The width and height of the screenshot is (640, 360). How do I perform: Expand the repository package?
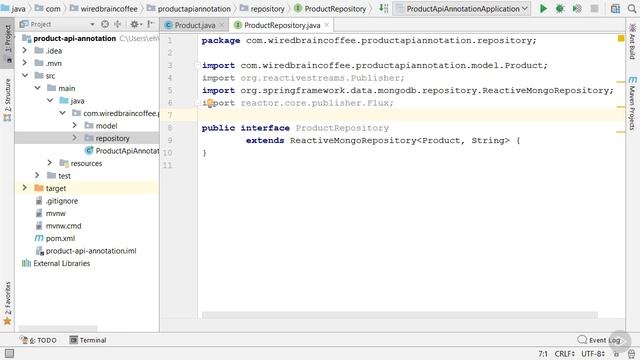75,138
